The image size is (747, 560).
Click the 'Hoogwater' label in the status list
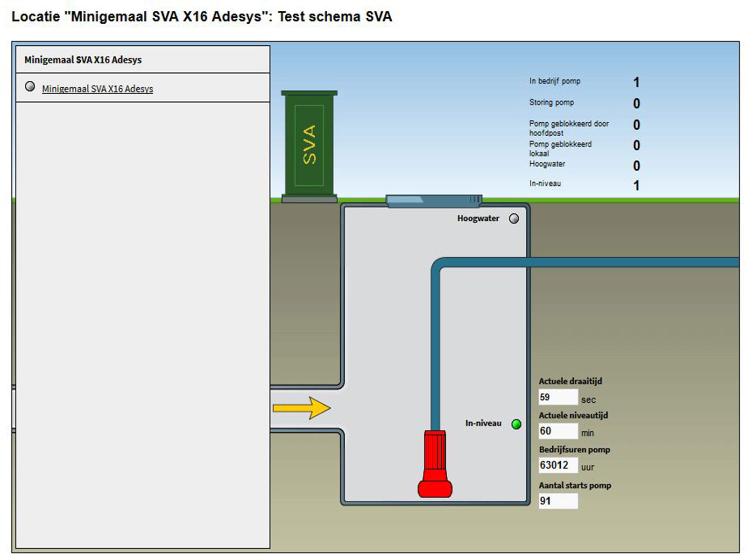(547, 164)
